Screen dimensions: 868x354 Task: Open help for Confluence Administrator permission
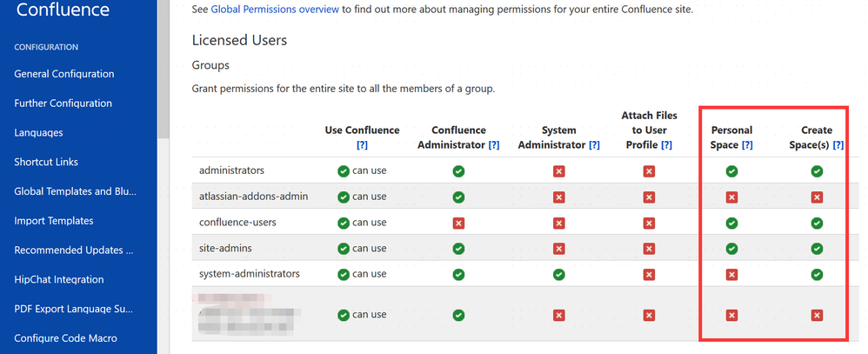493,144
